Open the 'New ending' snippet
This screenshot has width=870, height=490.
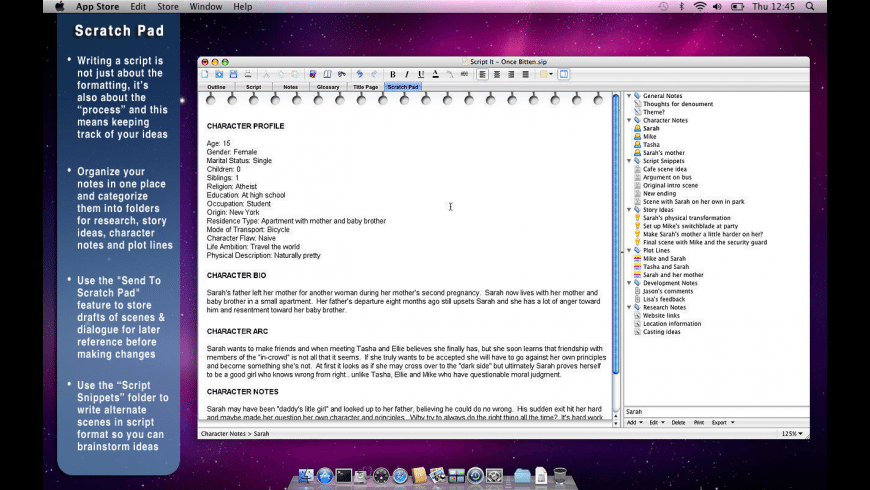[x=659, y=194]
